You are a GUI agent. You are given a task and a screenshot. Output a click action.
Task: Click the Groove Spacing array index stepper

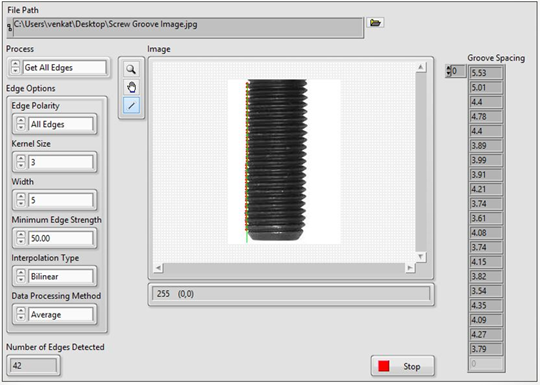click(x=448, y=71)
